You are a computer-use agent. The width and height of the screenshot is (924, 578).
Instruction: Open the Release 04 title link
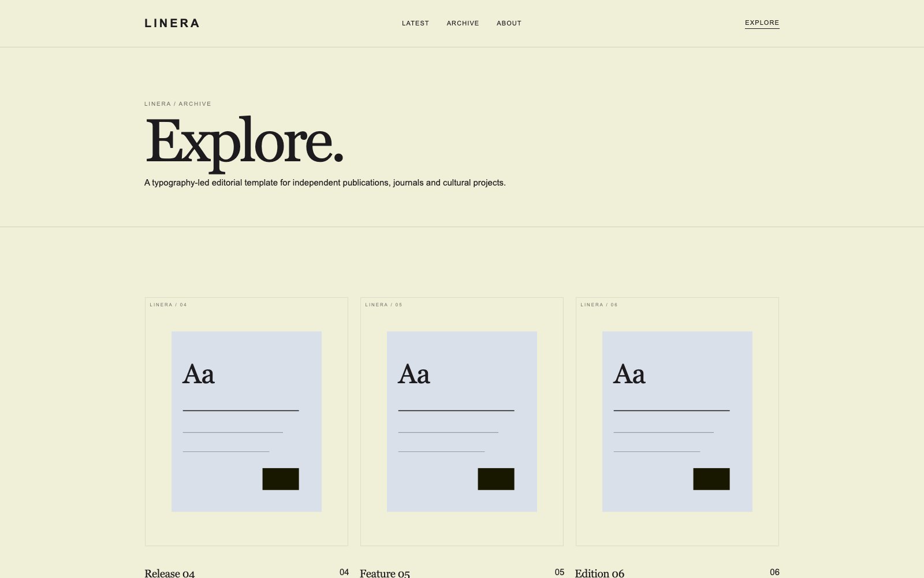click(169, 573)
